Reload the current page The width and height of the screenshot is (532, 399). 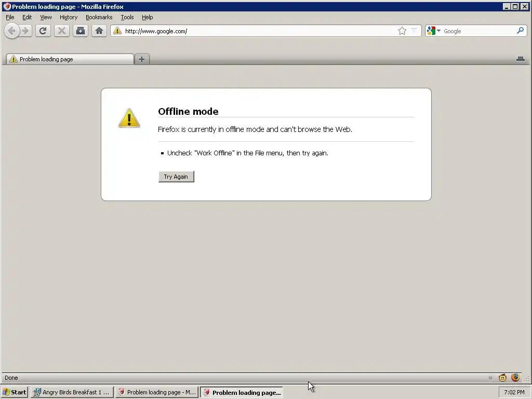click(43, 31)
